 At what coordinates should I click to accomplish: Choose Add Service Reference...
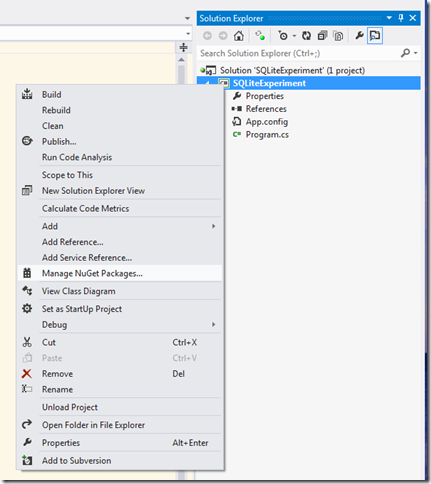[120, 257]
